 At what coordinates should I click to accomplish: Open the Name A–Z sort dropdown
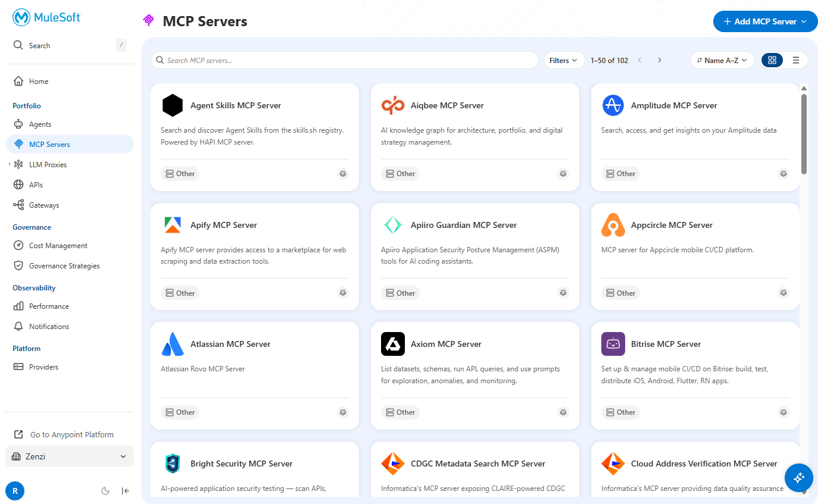click(722, 60)
